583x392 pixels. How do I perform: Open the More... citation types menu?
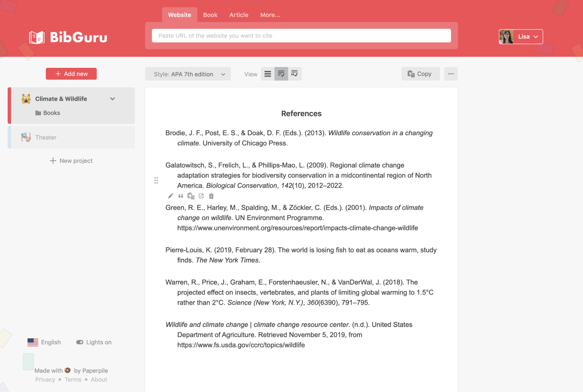point(270,15)
